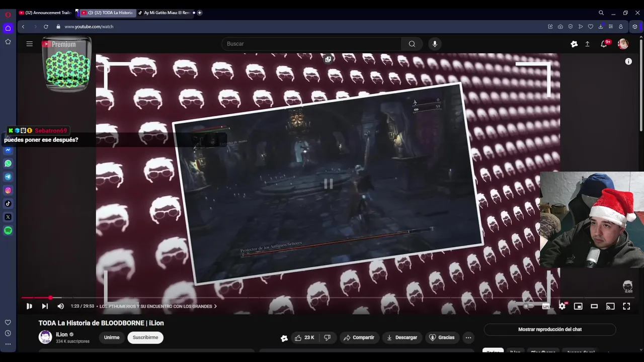The image size is (644, 362).
Task: Open iLion channel name link
Action: pos(61,334)
